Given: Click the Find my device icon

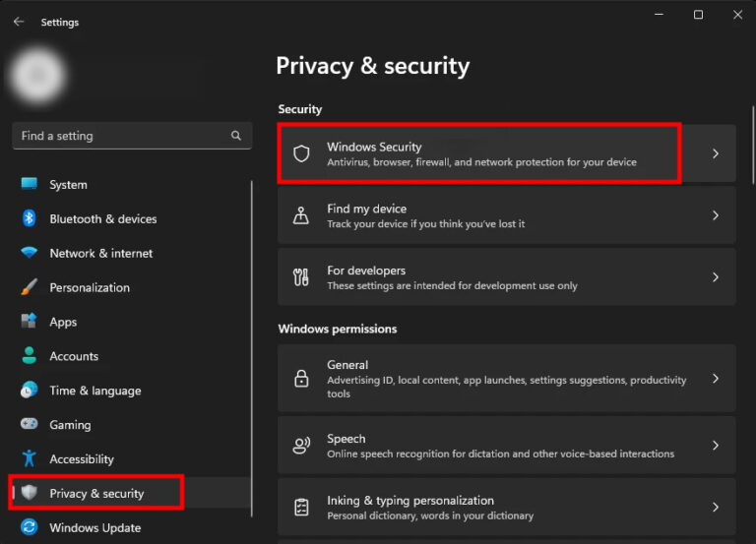Looking at the screenshot, I should click(302, 215).
